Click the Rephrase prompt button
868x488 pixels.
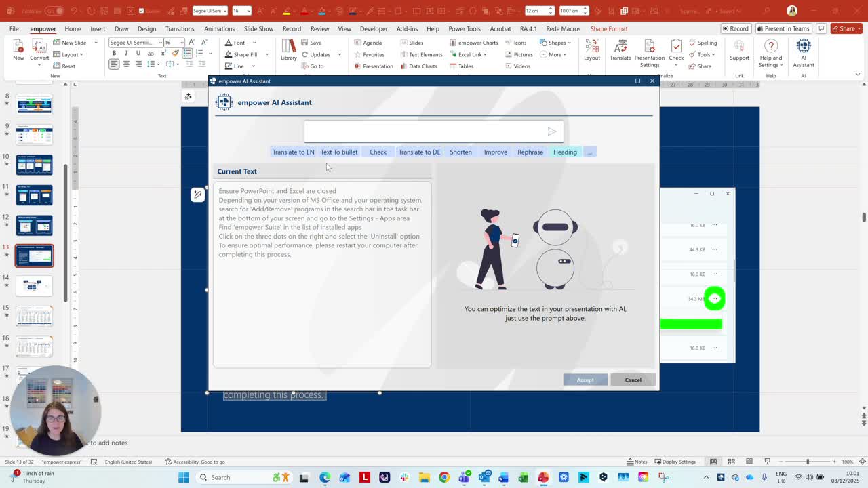(530, 152)
